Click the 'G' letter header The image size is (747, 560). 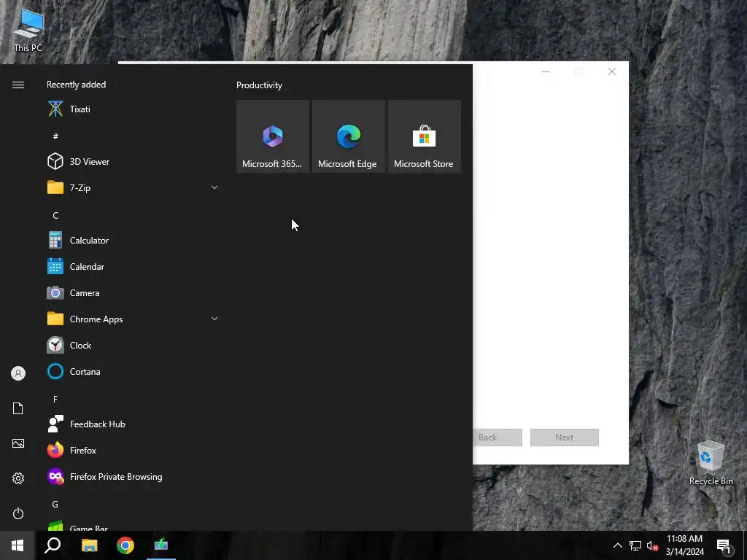pyautogui.click(x=55, y=504)
